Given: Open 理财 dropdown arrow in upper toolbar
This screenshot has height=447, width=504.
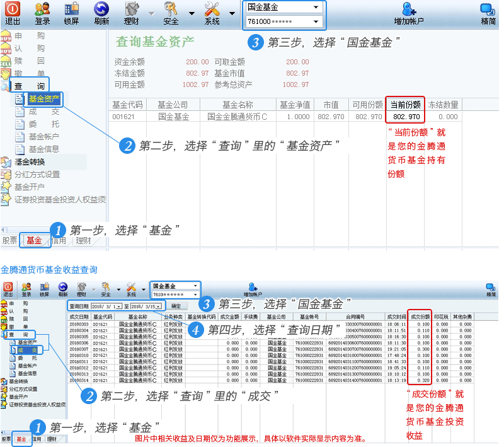Looking at the screenshot, I should (x=151, y=13).
